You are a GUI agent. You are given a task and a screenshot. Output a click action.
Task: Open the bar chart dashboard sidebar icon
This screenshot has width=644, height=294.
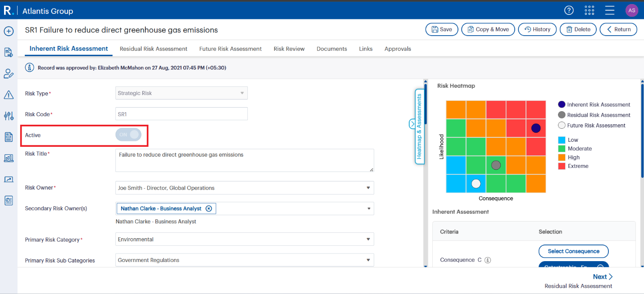click(x=9, y=158)
